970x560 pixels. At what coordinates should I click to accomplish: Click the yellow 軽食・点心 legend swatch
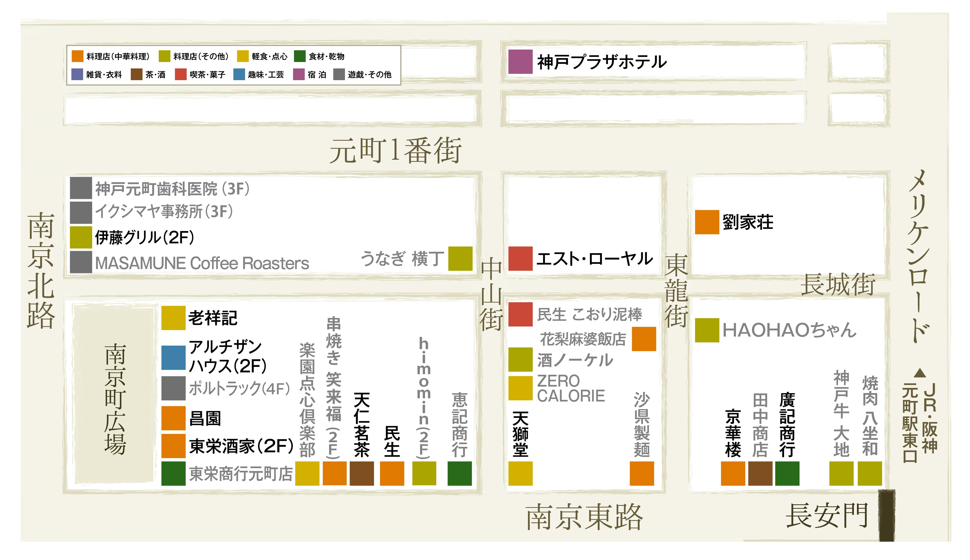243,56
